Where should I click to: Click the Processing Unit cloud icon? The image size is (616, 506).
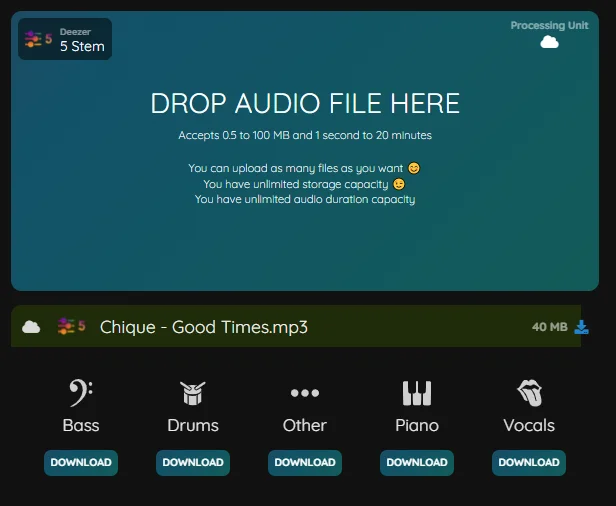(x=549, y=42)
